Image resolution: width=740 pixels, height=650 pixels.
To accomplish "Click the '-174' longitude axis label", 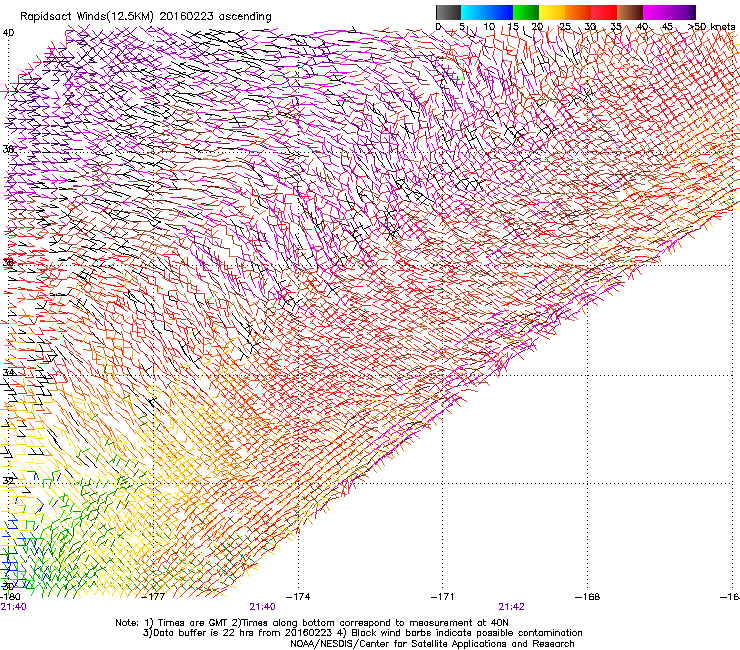I will (298, 596).
